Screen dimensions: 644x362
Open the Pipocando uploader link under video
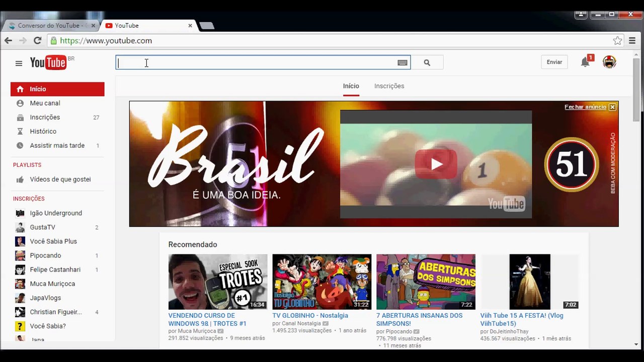398,332
